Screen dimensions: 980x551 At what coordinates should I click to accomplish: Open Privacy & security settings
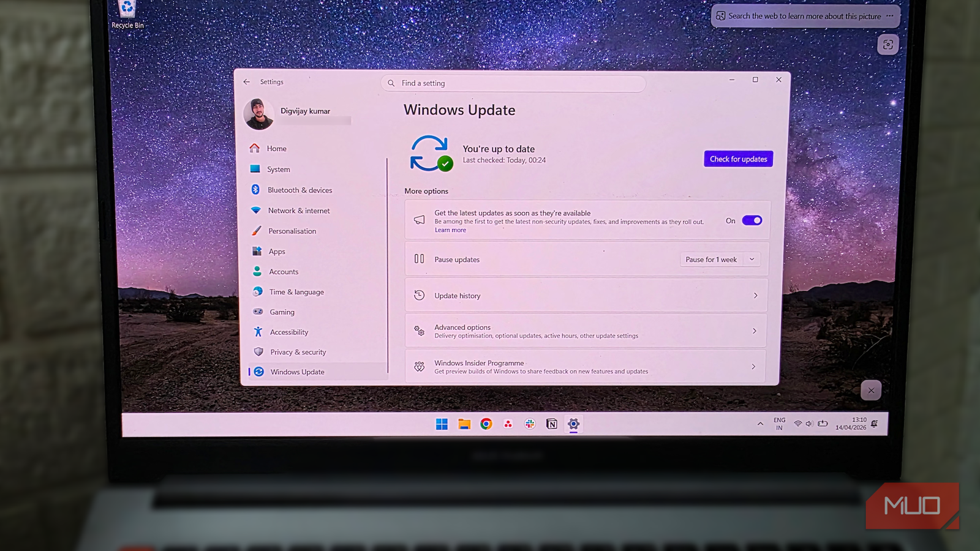(298, 352)
